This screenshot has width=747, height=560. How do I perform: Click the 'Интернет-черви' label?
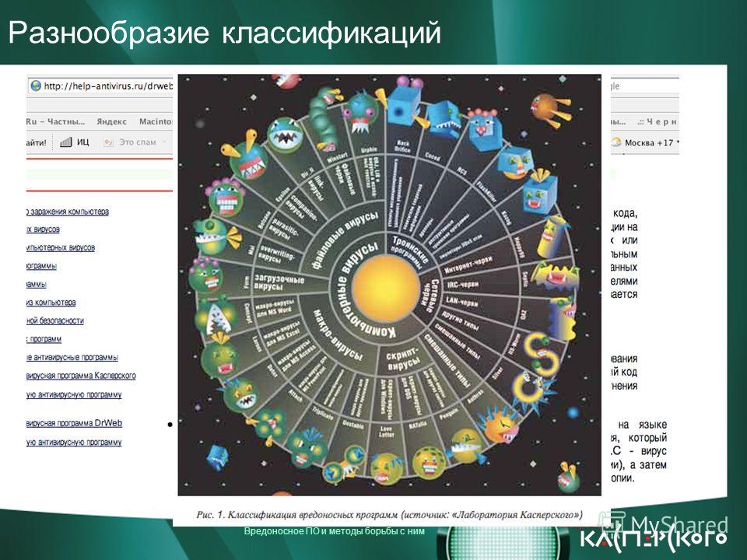click(x=468, y=266)
